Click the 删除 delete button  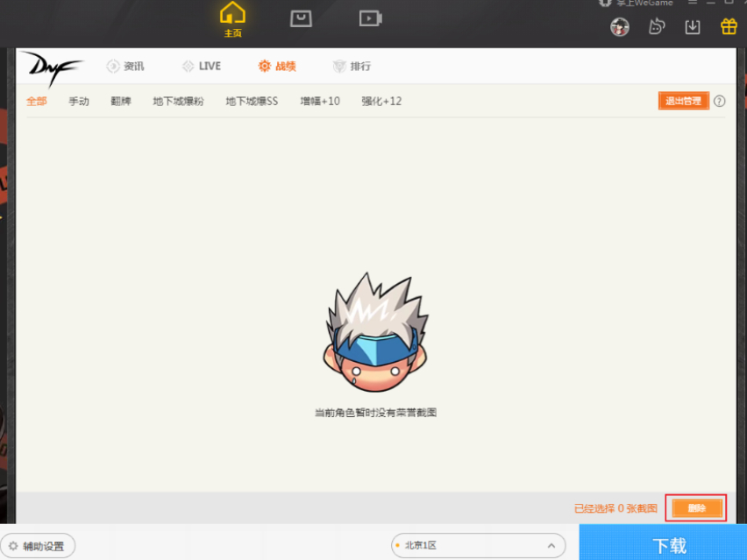[x=696, y=508]
